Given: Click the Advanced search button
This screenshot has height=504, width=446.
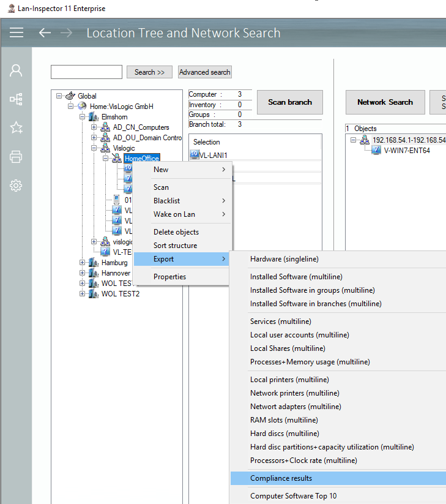Looking at the screenshot, I should pyautogui.click(x=204, y=72).
